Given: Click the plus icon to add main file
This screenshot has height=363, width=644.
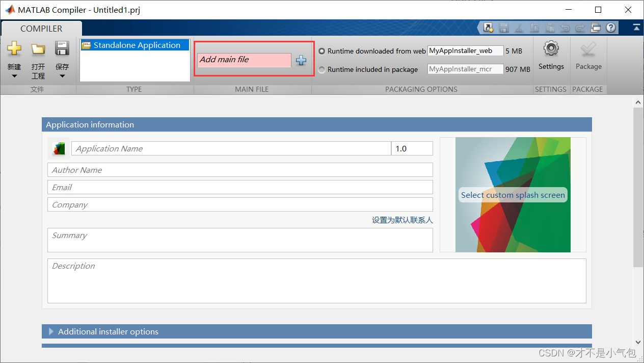Looking at the screenshot, I should pos(301,60).
